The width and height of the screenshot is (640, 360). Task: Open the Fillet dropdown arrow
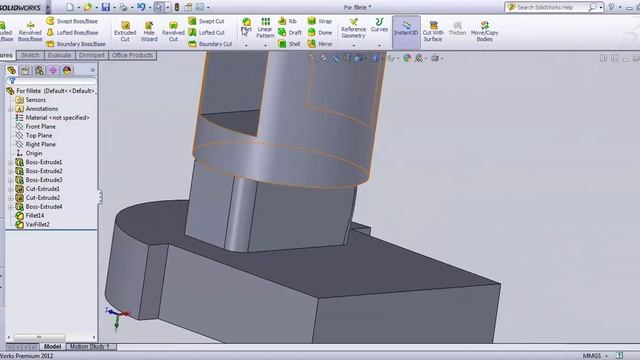coord(246,45)
